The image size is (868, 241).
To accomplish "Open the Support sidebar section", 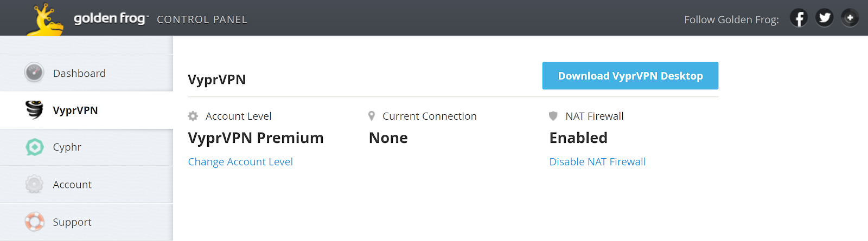I will [86, 222].
